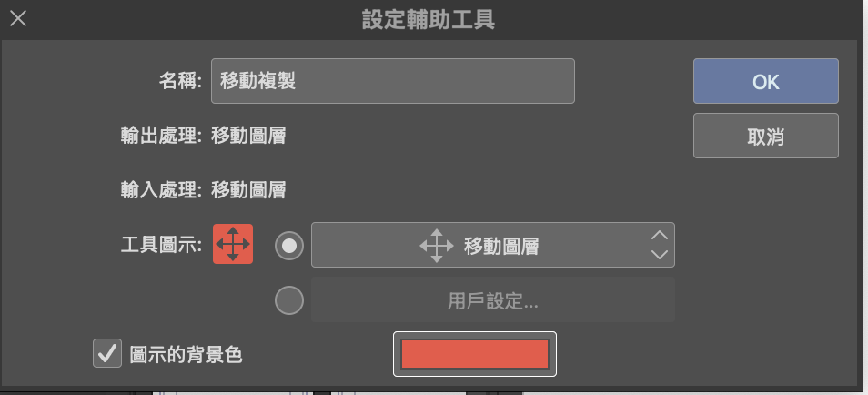The height and width of the screenshot is (395, 868).
Task: Click the 移動圖層 value next to 輸入處理
Action: [248, 190]
